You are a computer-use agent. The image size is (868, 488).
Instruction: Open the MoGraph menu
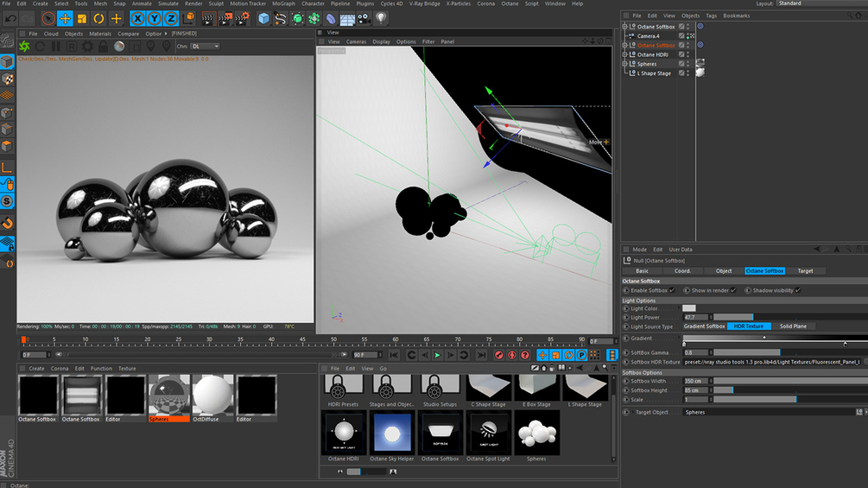[283, 3]
